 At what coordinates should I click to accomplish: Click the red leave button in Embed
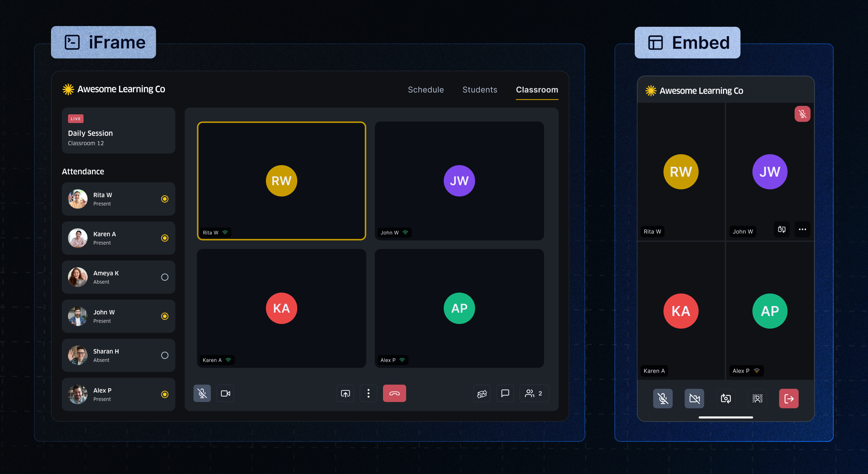pos(789,398)
